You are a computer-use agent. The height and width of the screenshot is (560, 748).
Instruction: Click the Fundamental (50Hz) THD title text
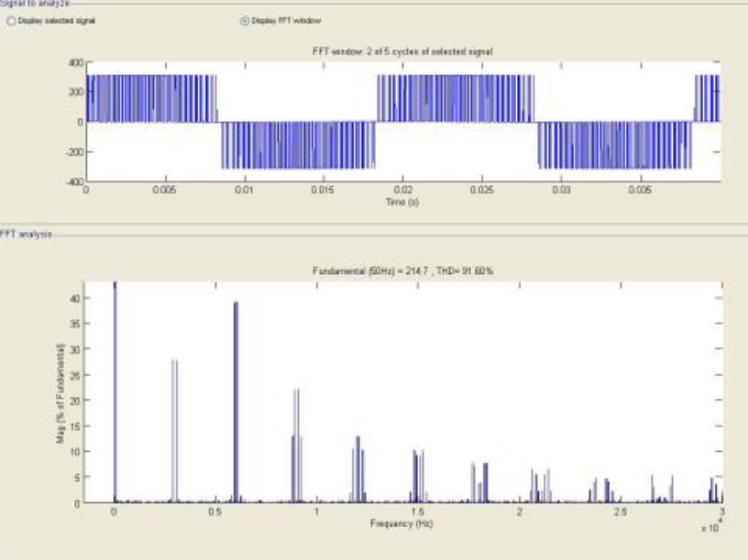coord(402,271)
